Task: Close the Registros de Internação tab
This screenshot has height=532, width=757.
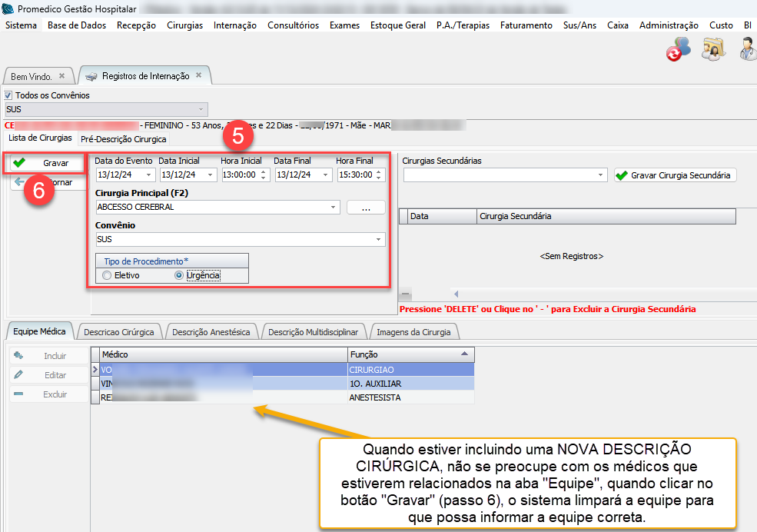Action: tap(198, 75)
